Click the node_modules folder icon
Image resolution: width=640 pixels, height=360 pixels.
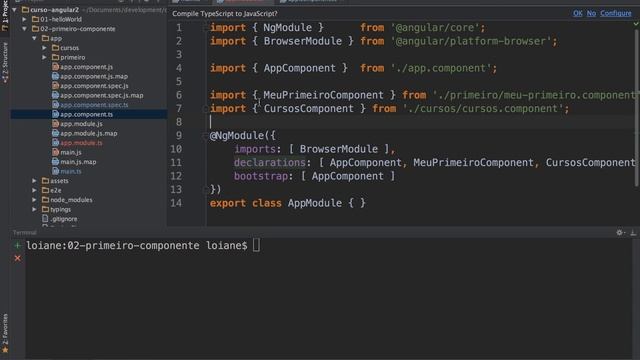pos(45,200)
